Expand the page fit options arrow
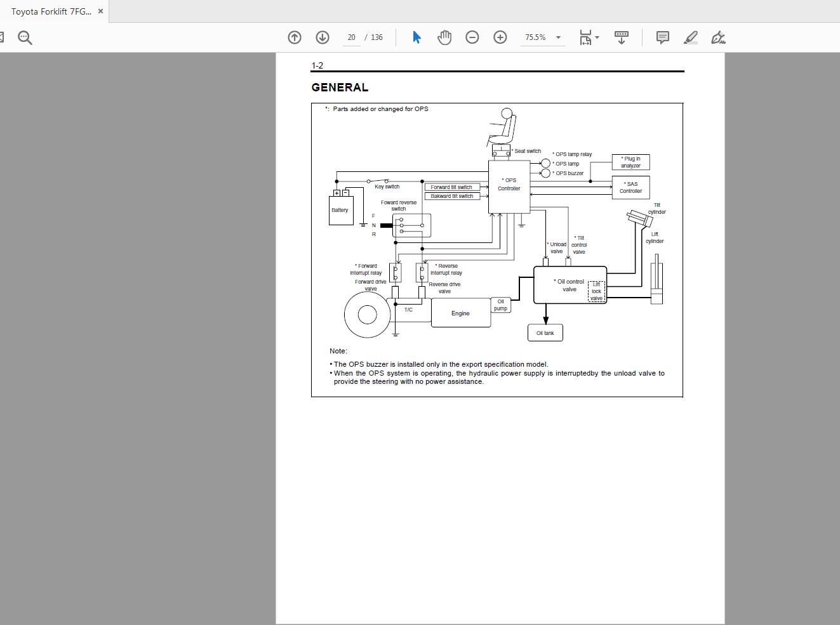Viewport: 840px width, 625px height. 597,37
